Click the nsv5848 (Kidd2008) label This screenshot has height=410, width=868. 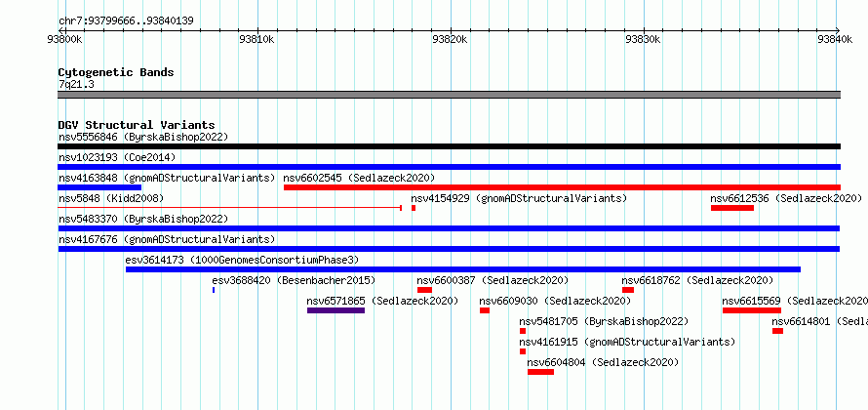click(111, 198)
